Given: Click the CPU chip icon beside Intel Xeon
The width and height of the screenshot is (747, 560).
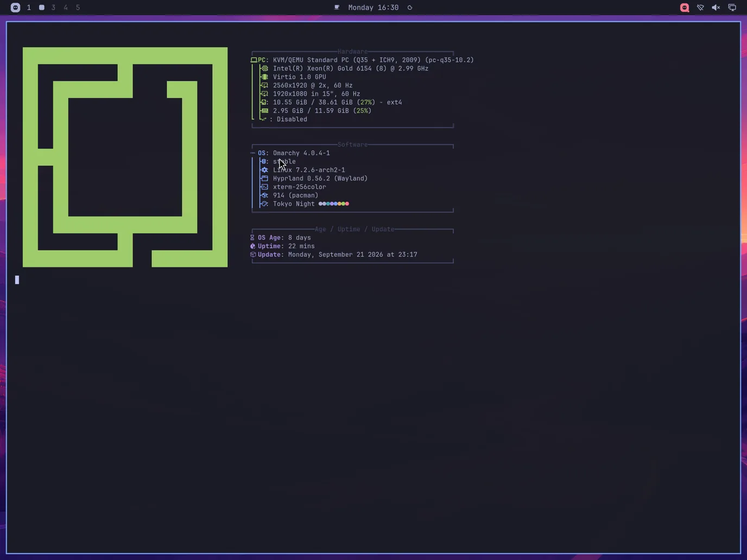Looking at the screenshot, I should [x=265, y=68].
